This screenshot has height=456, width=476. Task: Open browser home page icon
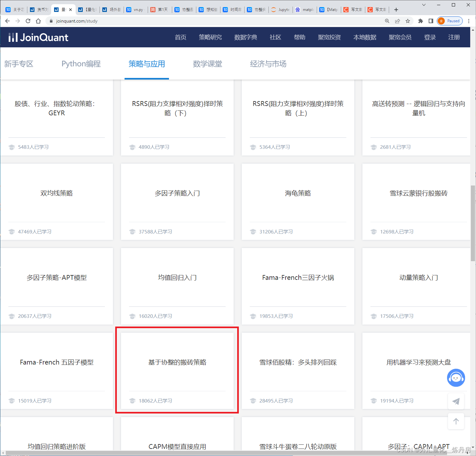coord(38,21)
